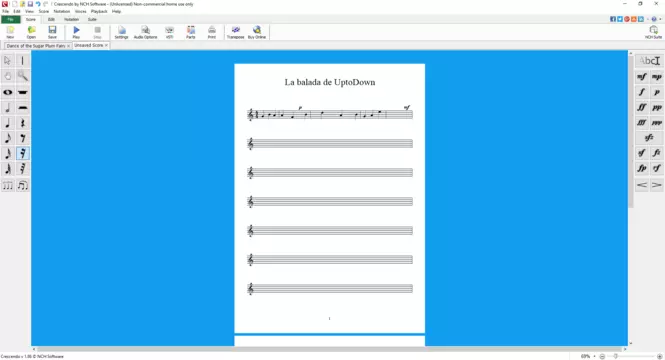This screenshot has height=360, width=665.
Task: Select the quarter rest tool
Action: [x=23, y=123]
